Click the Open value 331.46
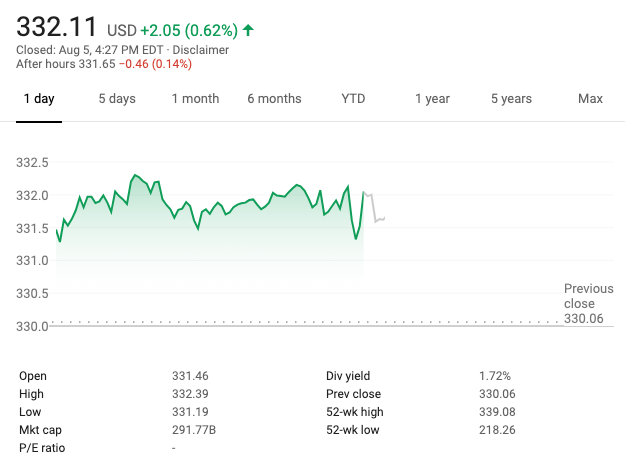This screenshot has width=625, height=463. click(188, 376)
